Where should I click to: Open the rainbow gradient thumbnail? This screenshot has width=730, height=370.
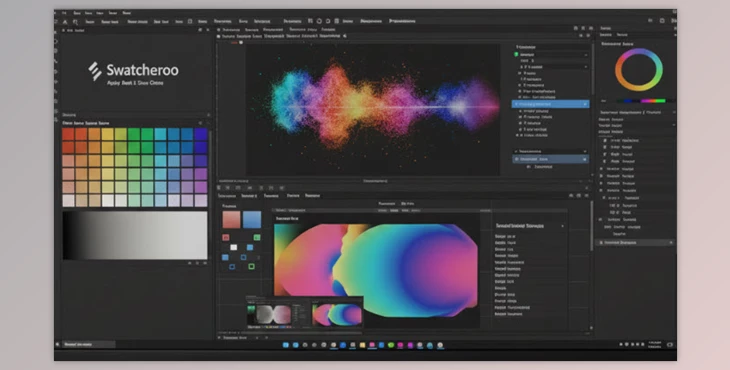pos(338,315)
